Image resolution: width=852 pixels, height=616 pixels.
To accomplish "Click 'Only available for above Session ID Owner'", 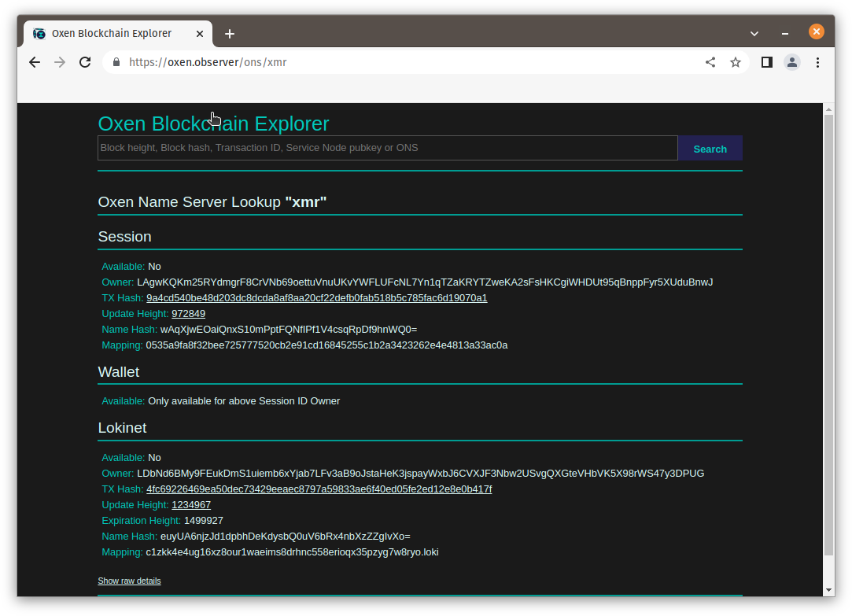I will click(x=244, y=401).
